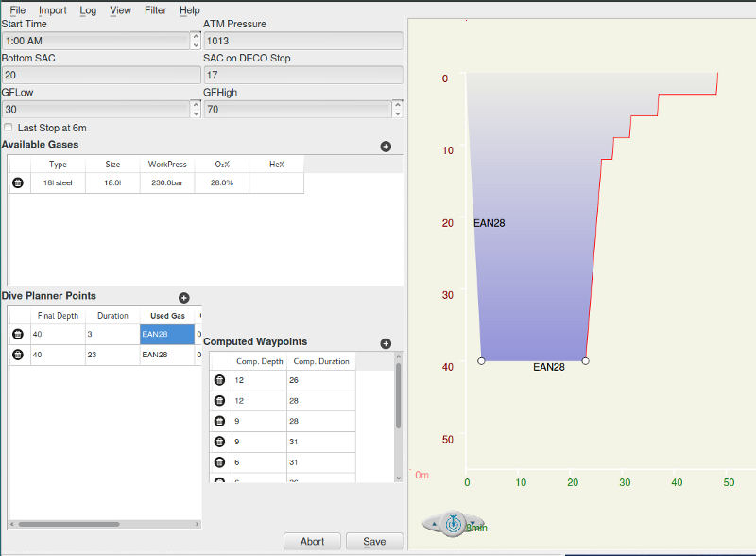
Task: Increase the GFHigh value with up arrow
Action: click(x=397, y=105)
